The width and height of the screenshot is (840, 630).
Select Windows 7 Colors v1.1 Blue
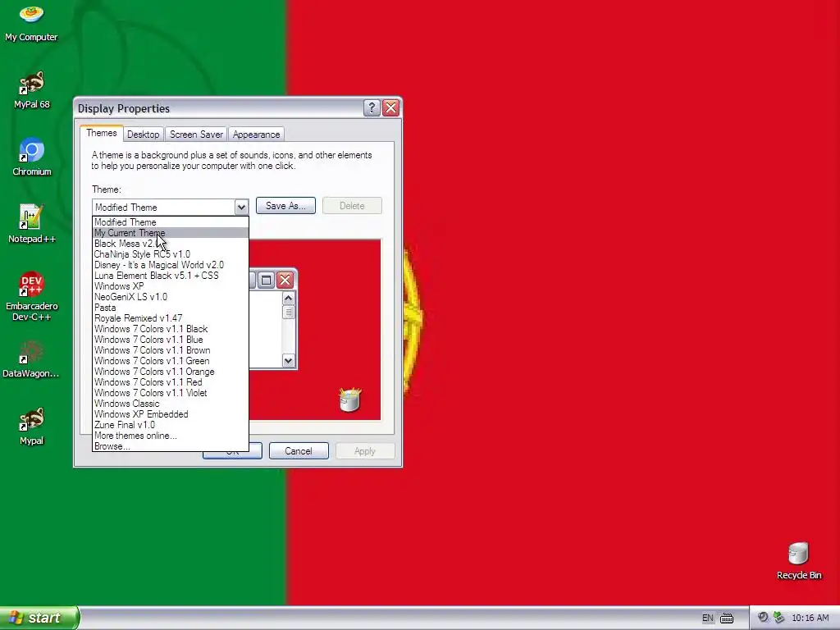171,340
